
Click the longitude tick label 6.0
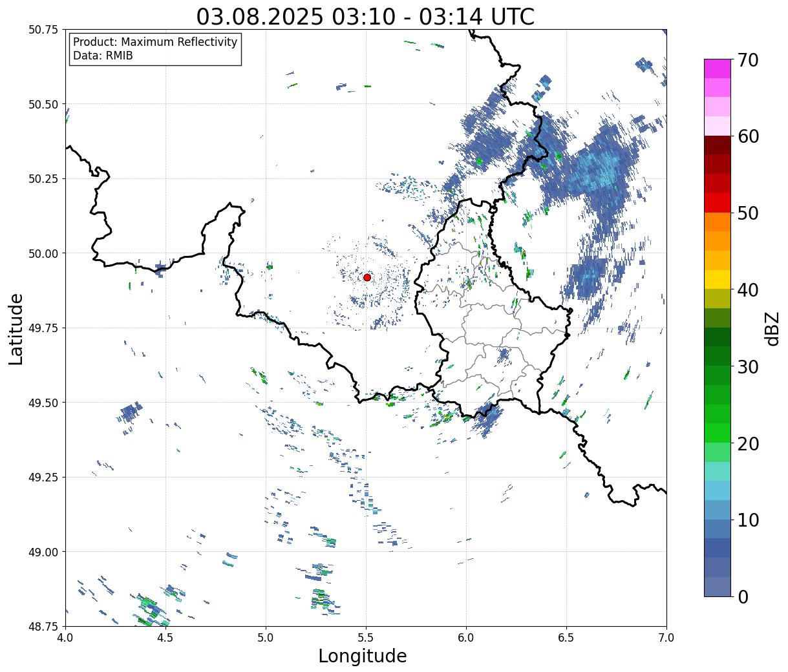[466, 638]
